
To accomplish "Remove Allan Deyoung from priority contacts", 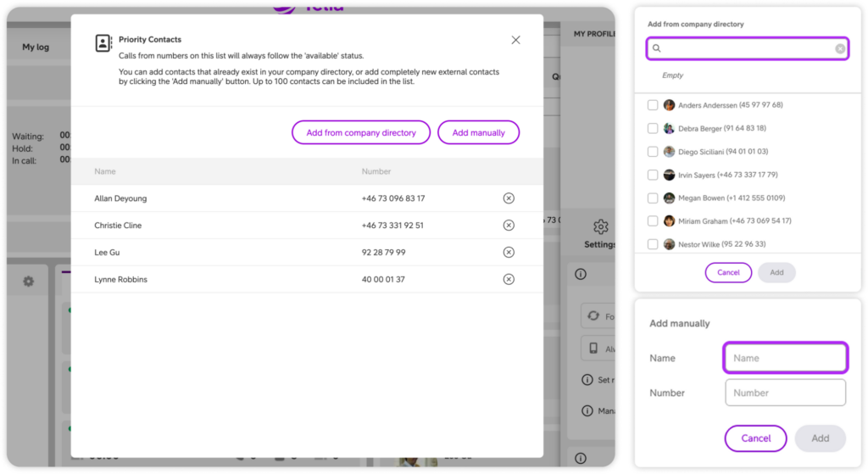I will point(509,198).
